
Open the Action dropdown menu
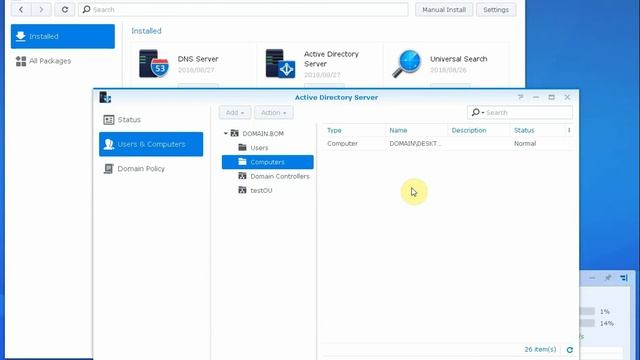tap(273, 113)
